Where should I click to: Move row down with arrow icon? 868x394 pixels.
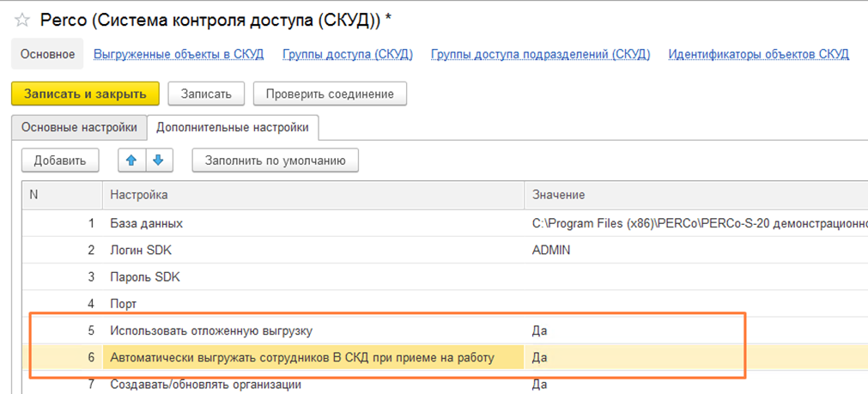click(x=159, y=160)
